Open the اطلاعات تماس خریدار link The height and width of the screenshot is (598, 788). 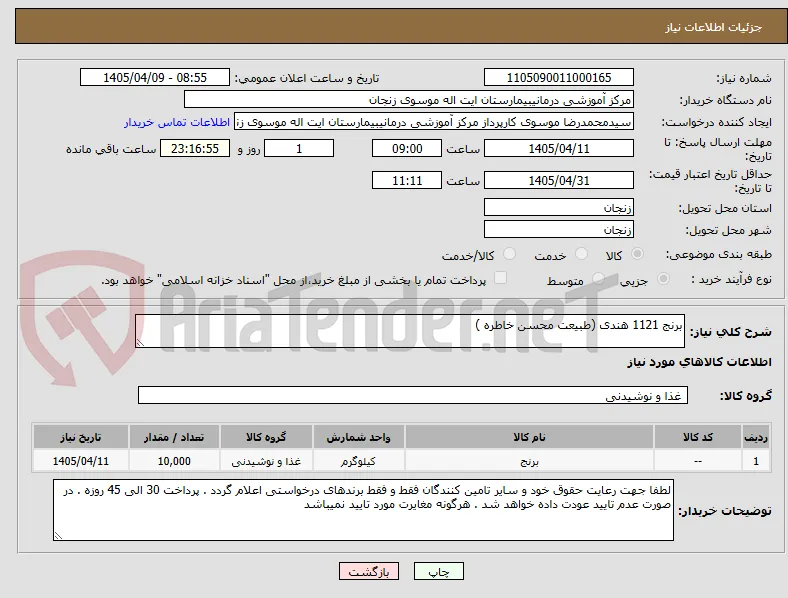[x=177, y=122]
